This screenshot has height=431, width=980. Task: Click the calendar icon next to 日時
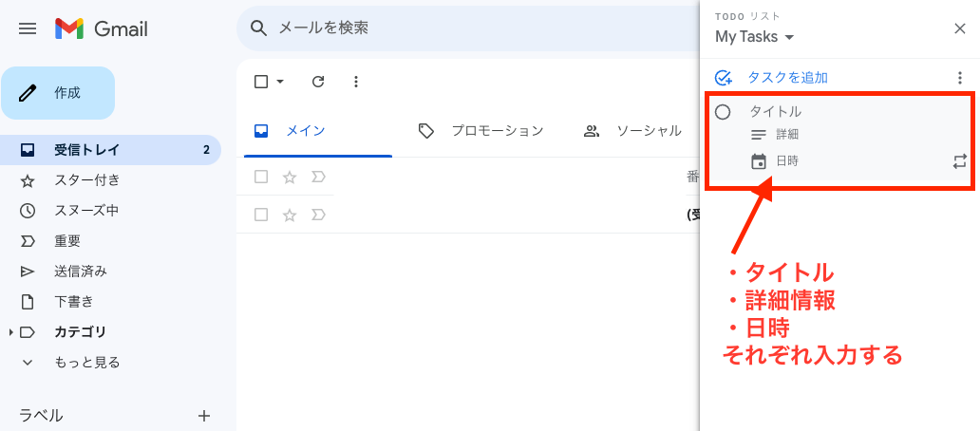tap(758, 161)
